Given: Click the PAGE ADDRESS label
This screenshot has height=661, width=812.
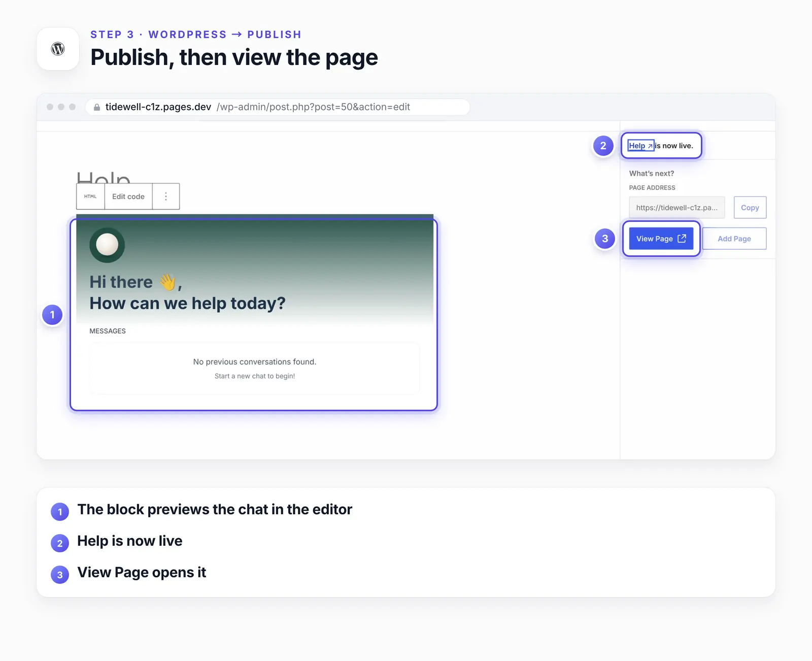Looking at the screenshot, I should coord(652,188).
